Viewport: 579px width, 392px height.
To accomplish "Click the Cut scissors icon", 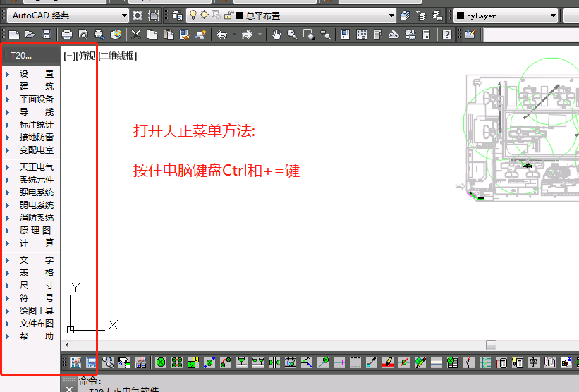I will point(136,35).
